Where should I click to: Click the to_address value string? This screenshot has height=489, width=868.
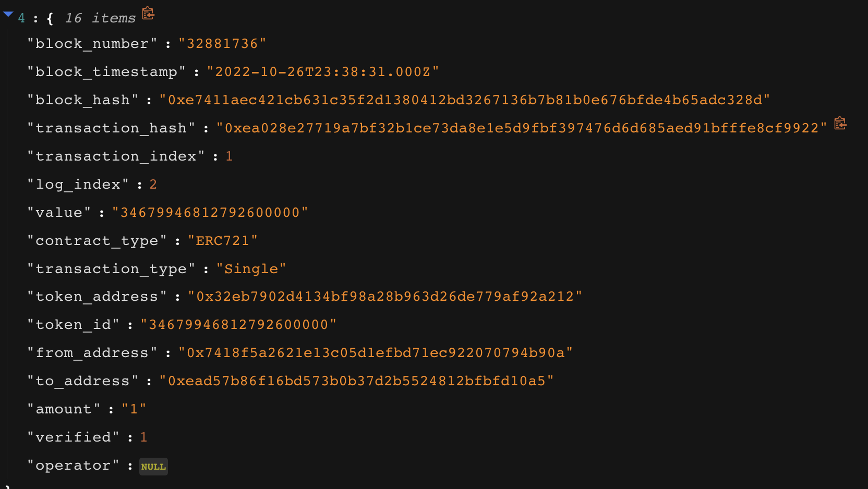[x=356, y=381]
